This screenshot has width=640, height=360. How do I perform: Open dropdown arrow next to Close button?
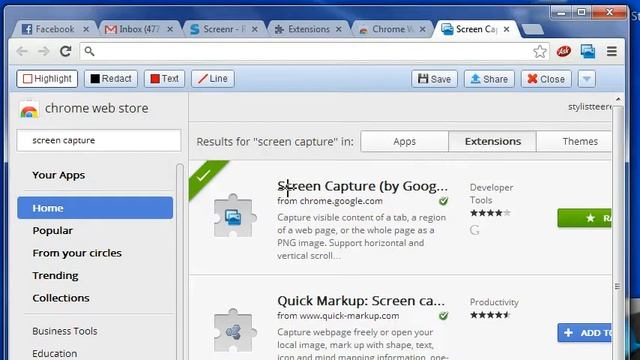click(x=587, y=79)
